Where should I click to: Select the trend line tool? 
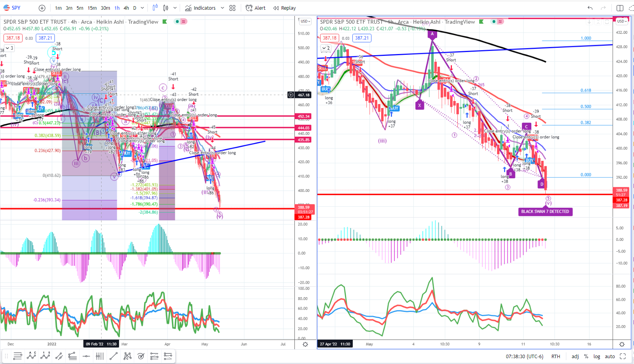coord(114,356)
